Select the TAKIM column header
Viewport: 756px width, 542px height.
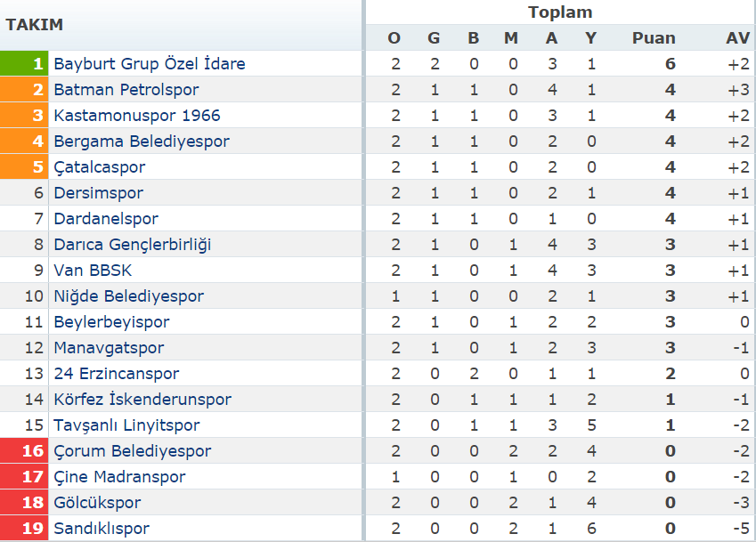34,25
